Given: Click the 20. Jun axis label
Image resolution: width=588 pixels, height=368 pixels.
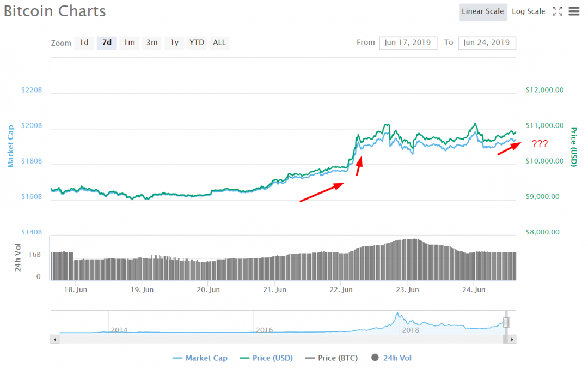Looking at the screenshot, I should [208, 290].
